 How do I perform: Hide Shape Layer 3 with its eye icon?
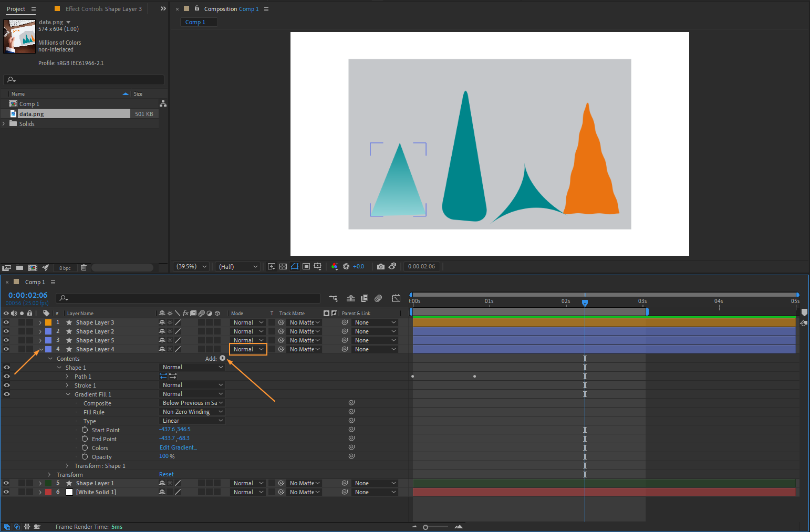point(6,322)
